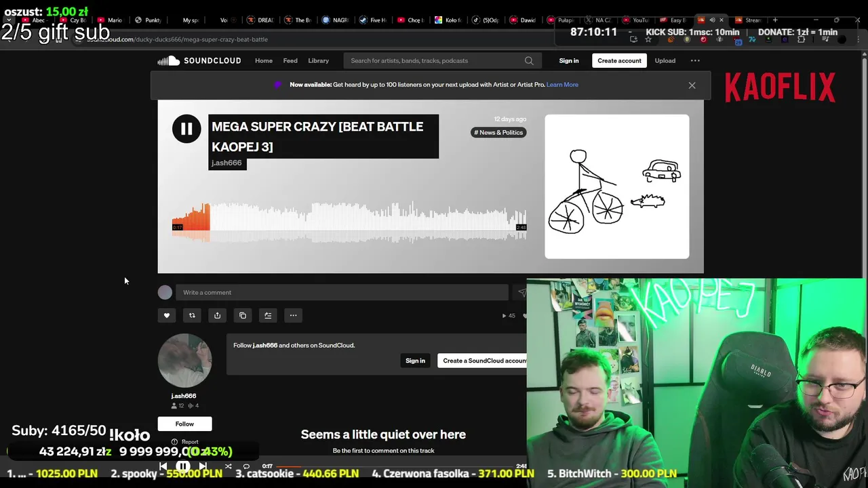Switch to the Five H browser tab
This screenshot has height=488, width=868.
tap(374, 20)
